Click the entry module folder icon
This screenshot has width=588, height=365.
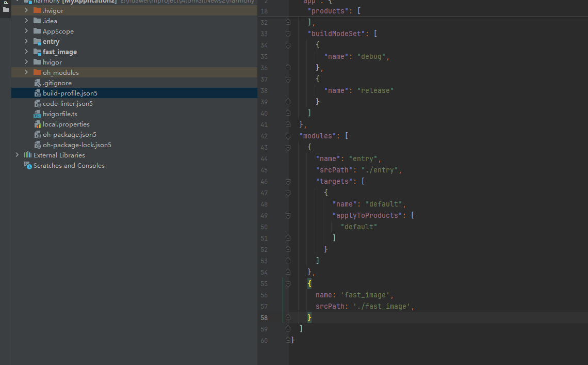[x=37, y=41]
